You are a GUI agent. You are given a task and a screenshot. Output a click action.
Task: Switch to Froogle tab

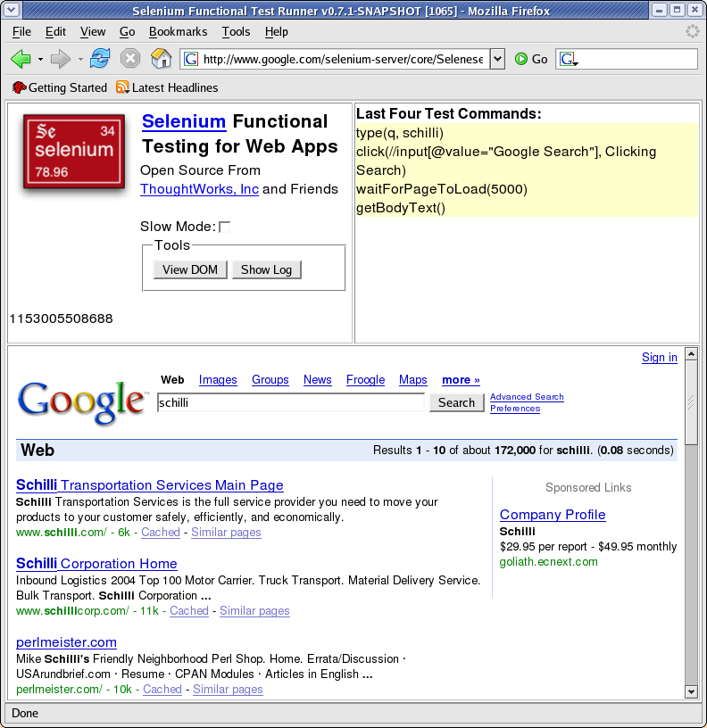point(366,380)
